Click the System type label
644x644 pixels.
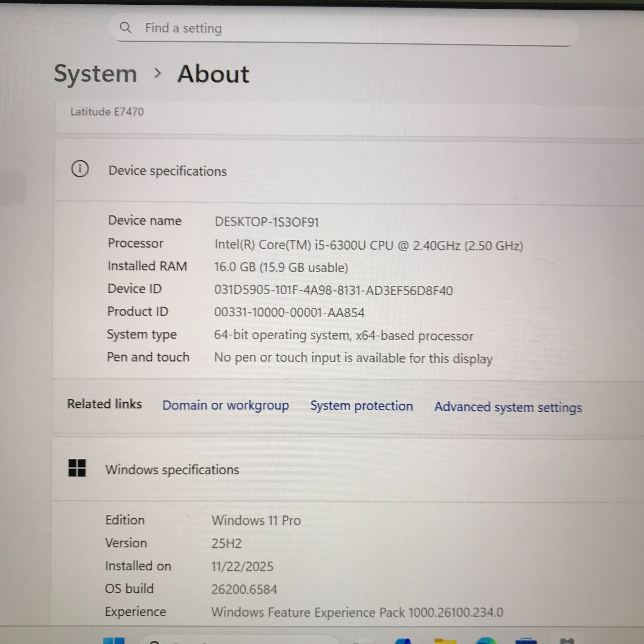tap(142, 334)
